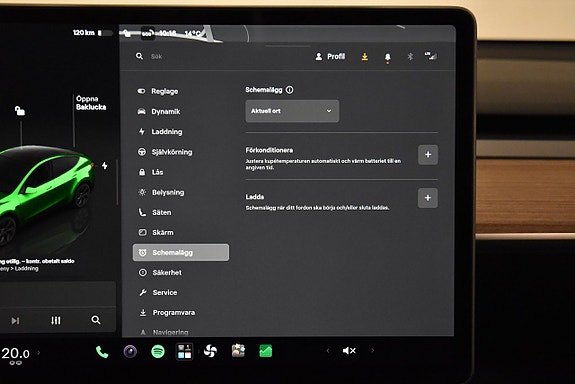Adjust the 20.0 cabin temperature setting
Screen dimensions: 575x384
click(15, 354)
